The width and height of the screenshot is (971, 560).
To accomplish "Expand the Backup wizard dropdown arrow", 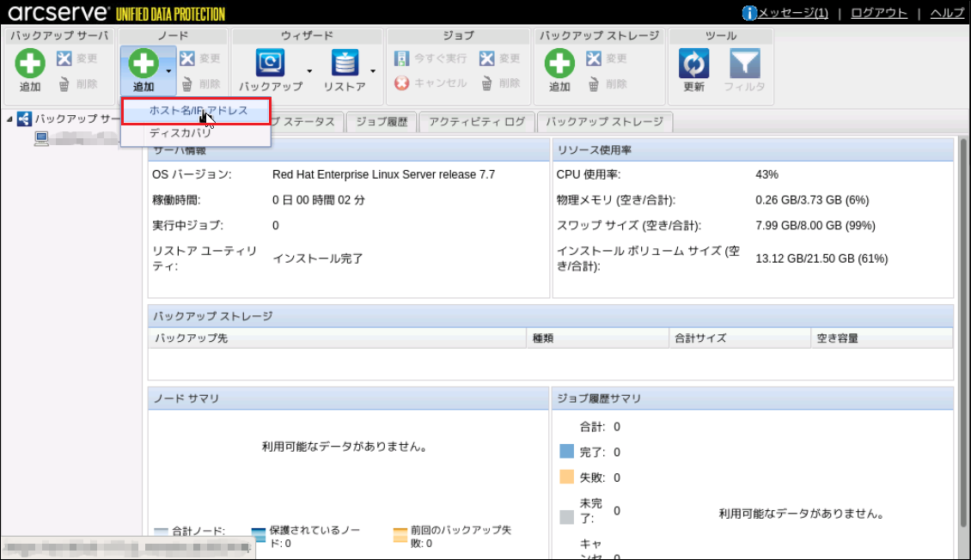I will point(309,71).
